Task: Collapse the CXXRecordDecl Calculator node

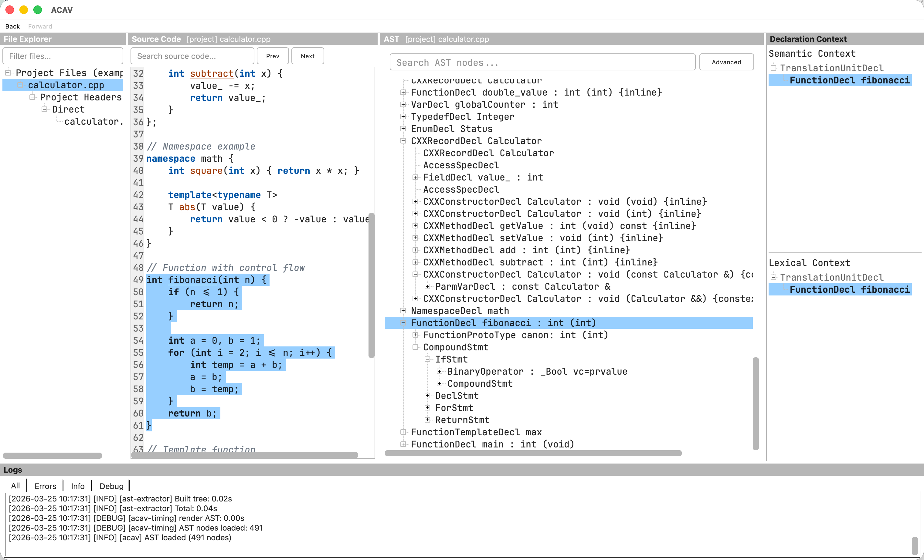Action: point(403,140)
